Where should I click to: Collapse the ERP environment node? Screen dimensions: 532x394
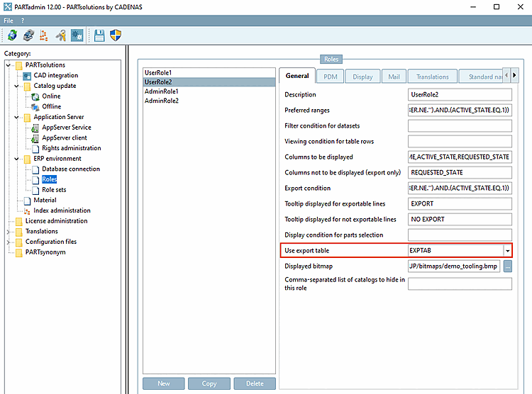click(x=16, y=159)
